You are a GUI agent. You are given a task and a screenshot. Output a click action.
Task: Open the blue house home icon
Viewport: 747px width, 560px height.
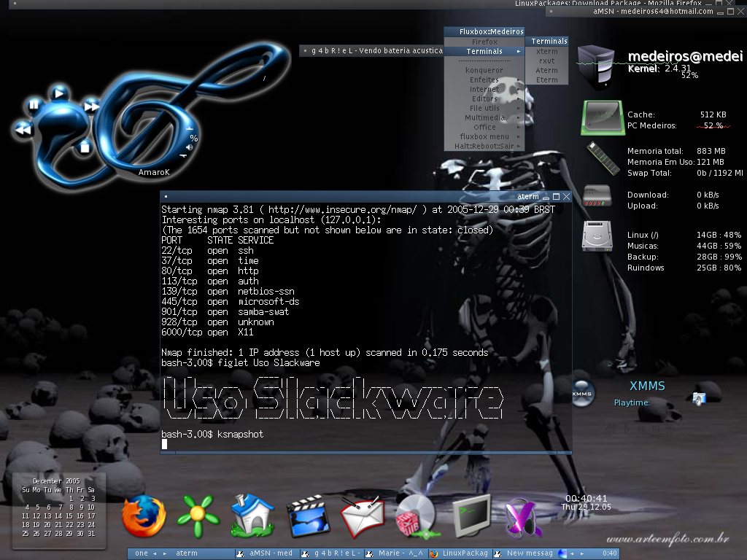coord(252,516)
